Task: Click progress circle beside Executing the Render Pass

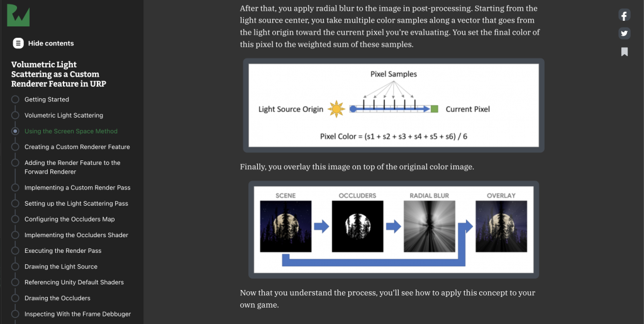Action: 15,250
